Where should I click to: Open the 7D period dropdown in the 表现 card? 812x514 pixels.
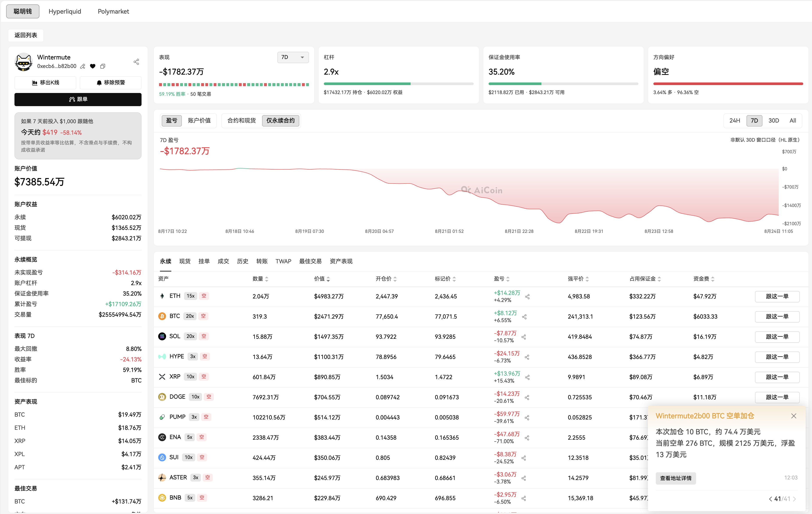pyautogui.click(x=293, y=57)
